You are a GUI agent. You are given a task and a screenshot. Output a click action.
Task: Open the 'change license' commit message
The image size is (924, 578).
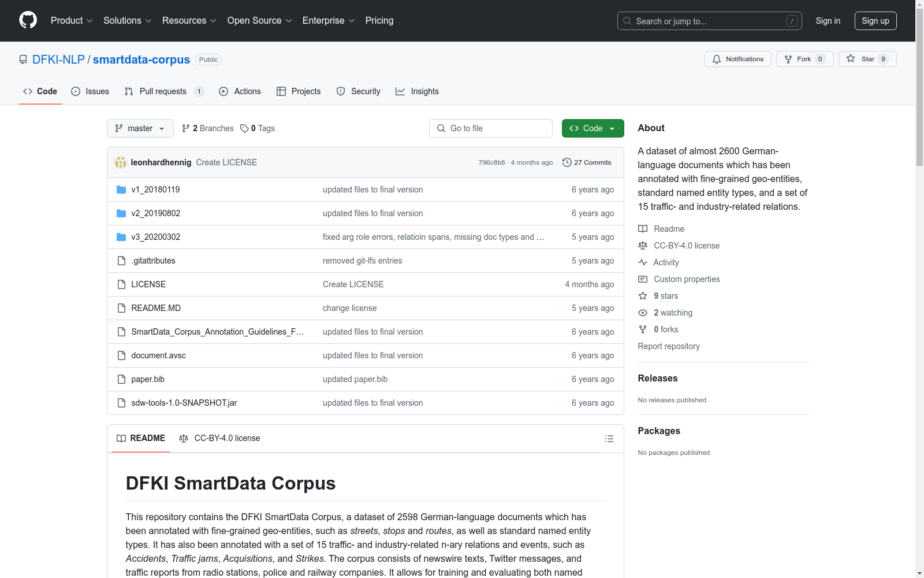pyautogui.click(x=350, y=308)
